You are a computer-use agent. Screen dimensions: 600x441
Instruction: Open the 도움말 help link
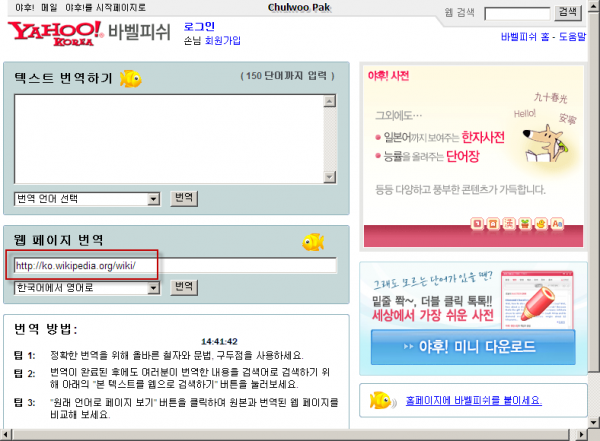point(572,37)
